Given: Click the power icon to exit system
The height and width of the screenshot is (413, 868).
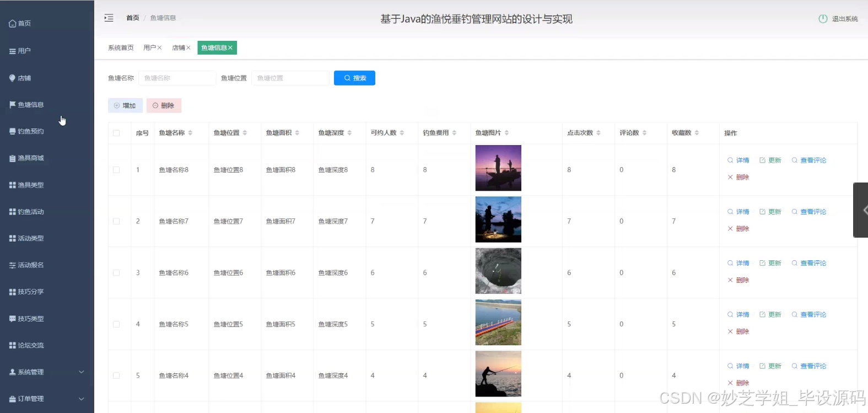Looking at the screenshot, I should (823, 19).
